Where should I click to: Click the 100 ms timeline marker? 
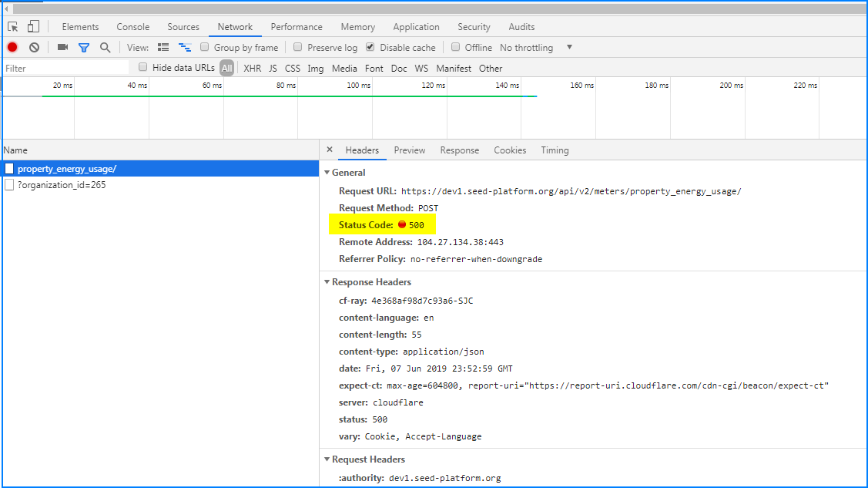coord(359,86)
